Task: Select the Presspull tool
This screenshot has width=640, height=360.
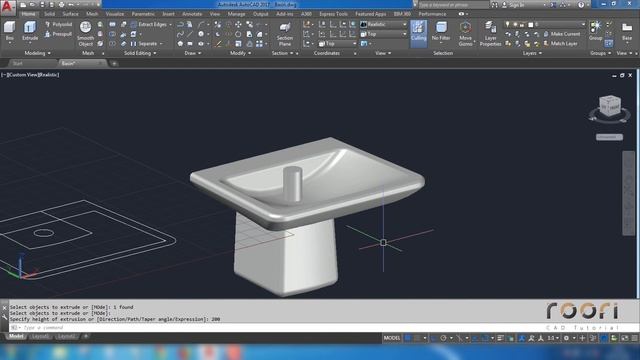Action: tap(58, 34)
